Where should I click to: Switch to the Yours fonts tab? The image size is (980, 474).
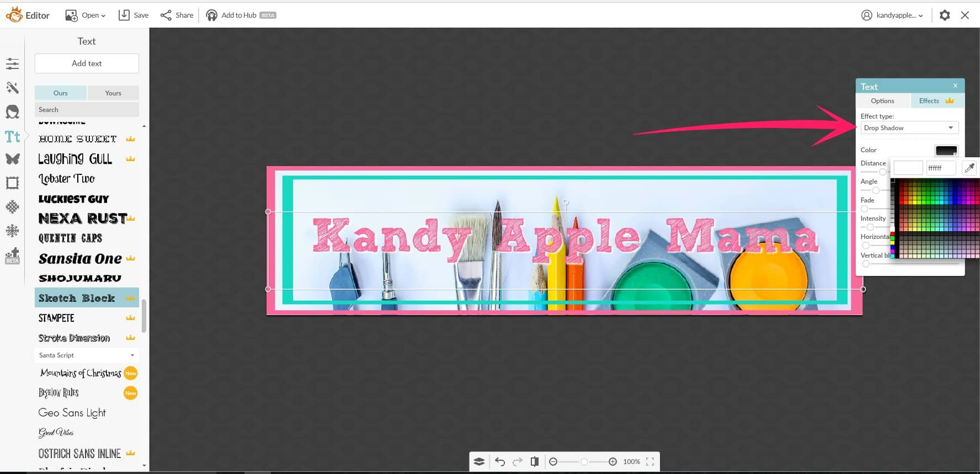tap(113, 93)
